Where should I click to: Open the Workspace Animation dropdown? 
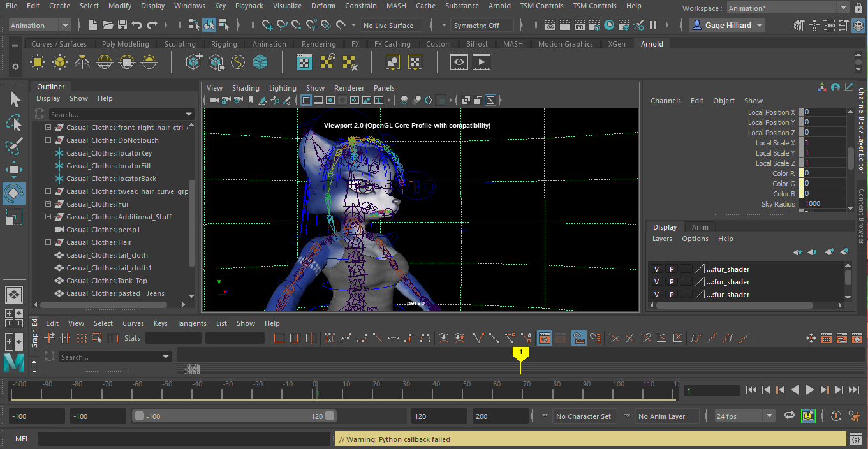click(x=787, y=8)
